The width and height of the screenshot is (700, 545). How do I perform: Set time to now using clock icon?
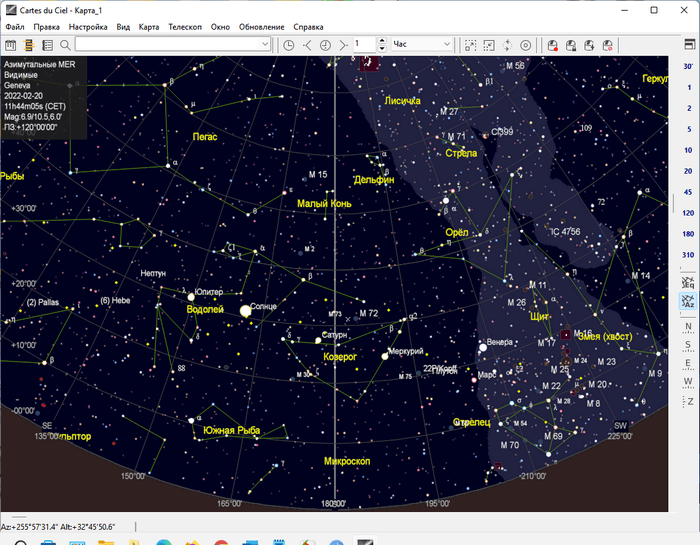(289, 45)
